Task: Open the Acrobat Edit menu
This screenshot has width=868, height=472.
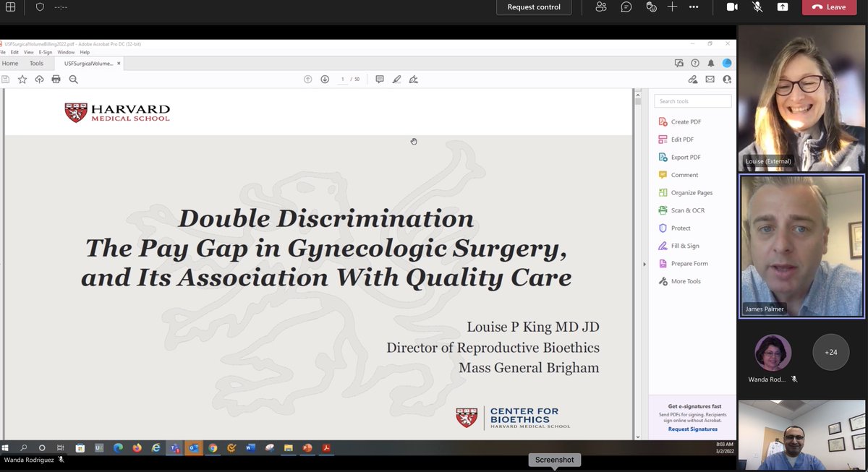Action: [x=14, y=52]
